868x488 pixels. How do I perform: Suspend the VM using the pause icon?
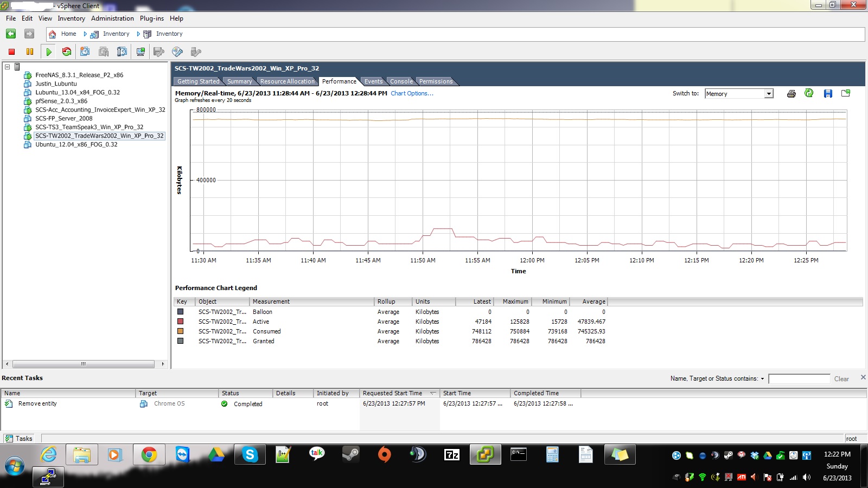pyautogui.click(x=30, y=52)
